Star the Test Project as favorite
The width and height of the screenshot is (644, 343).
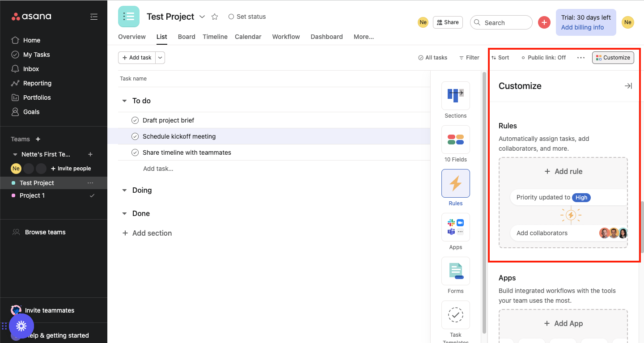point(215,17)
